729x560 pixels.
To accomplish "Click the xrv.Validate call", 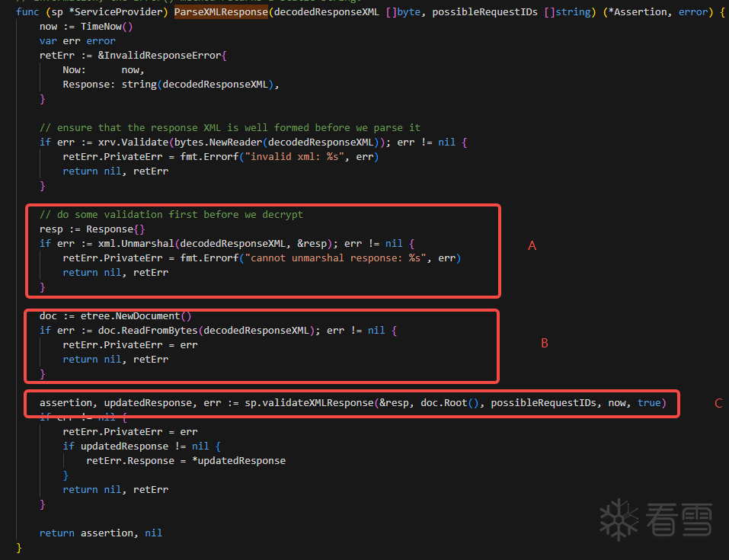I will (133, 142).
